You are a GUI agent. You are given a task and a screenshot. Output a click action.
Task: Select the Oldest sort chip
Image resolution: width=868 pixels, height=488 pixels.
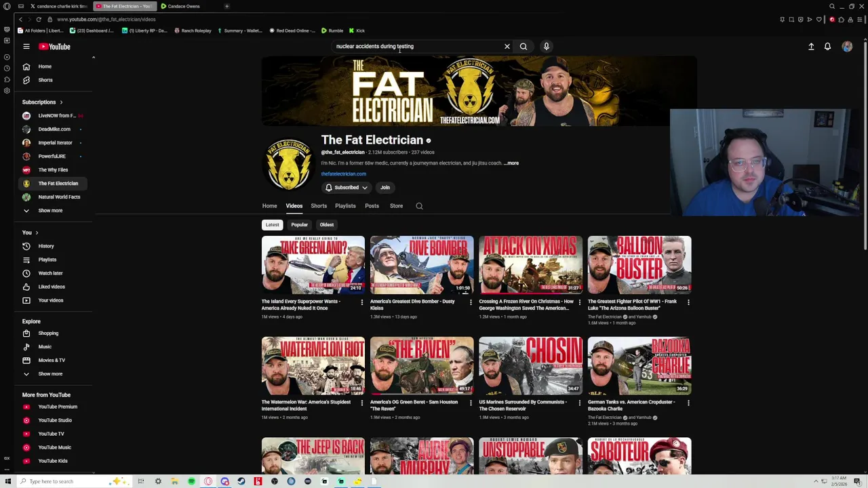(327, 225)
